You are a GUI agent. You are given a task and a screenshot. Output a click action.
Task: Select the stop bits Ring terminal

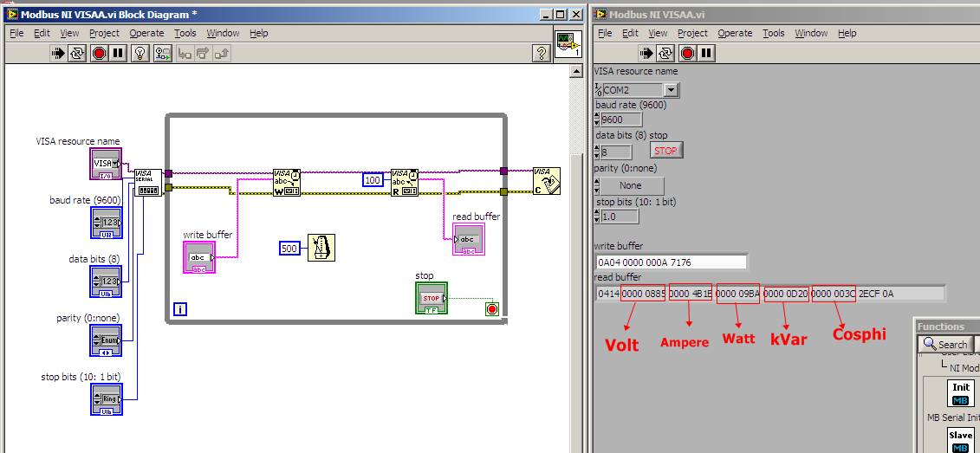coord(106,399)
